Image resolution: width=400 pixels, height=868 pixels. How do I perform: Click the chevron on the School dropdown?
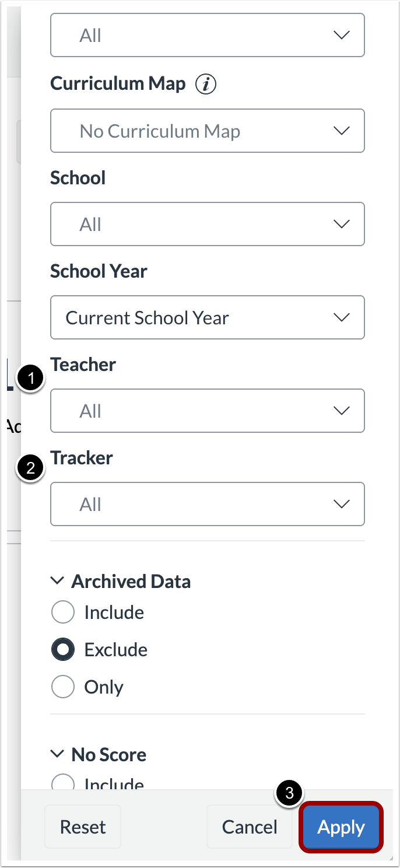click(x=341, y=224)
